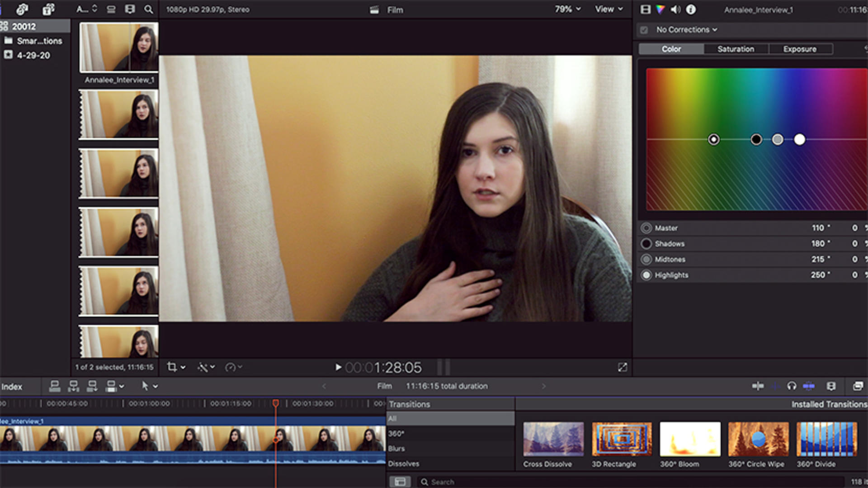Open the Smart Collections folder

[x=33, y=41]
